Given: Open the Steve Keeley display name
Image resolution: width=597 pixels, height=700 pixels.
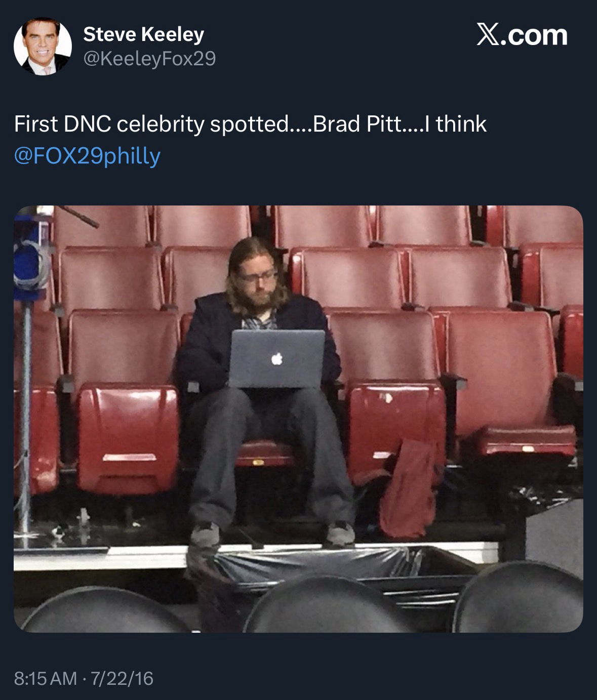Looking at the screenshot, I should (143, 34).
